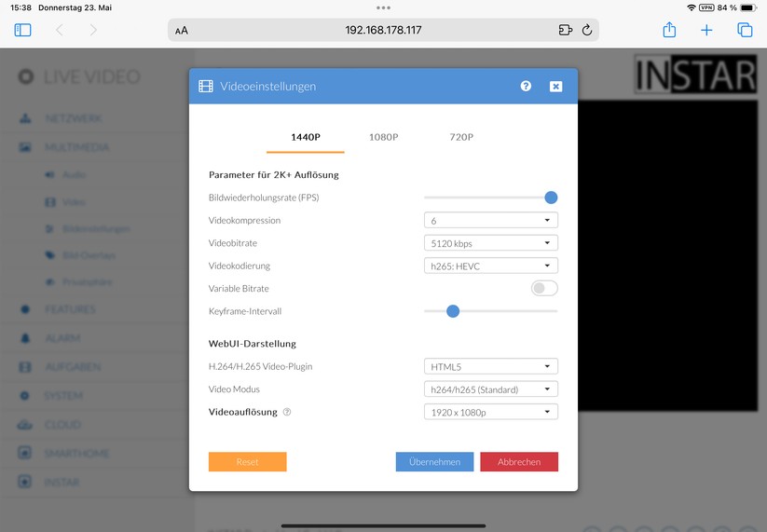Open the System menu item
The height and width of the screenshot is (532, 767).
coord(63,396)
